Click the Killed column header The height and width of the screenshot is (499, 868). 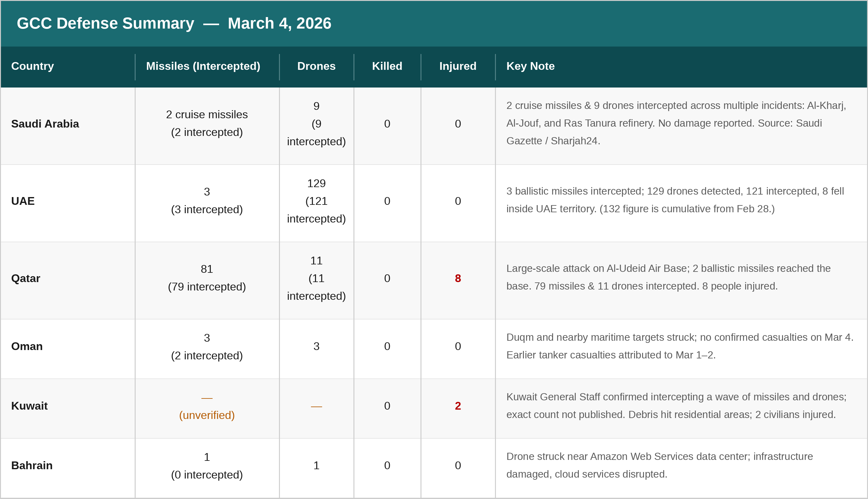point(387,66)
